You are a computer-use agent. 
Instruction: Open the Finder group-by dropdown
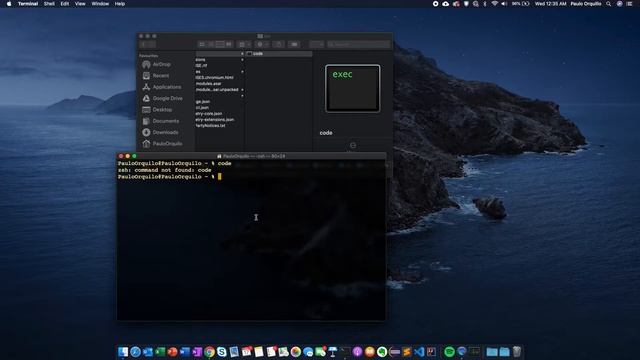click(244, 44)
